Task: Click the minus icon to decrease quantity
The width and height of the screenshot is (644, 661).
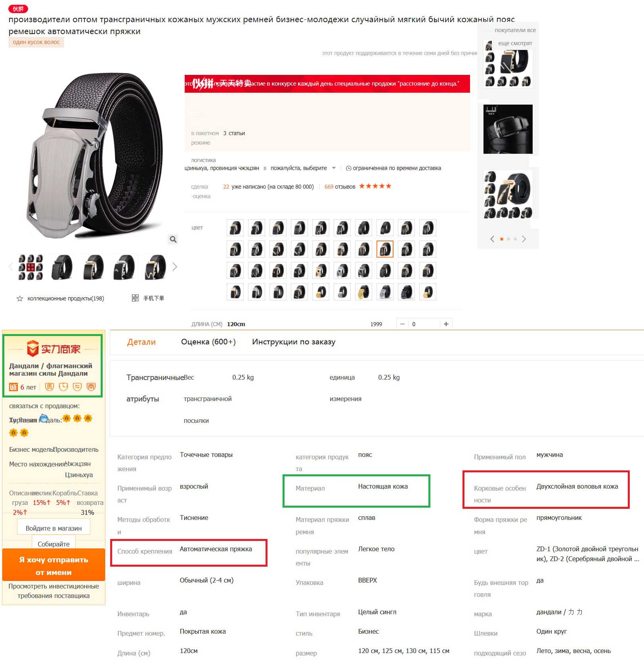Action: point(402,324)
